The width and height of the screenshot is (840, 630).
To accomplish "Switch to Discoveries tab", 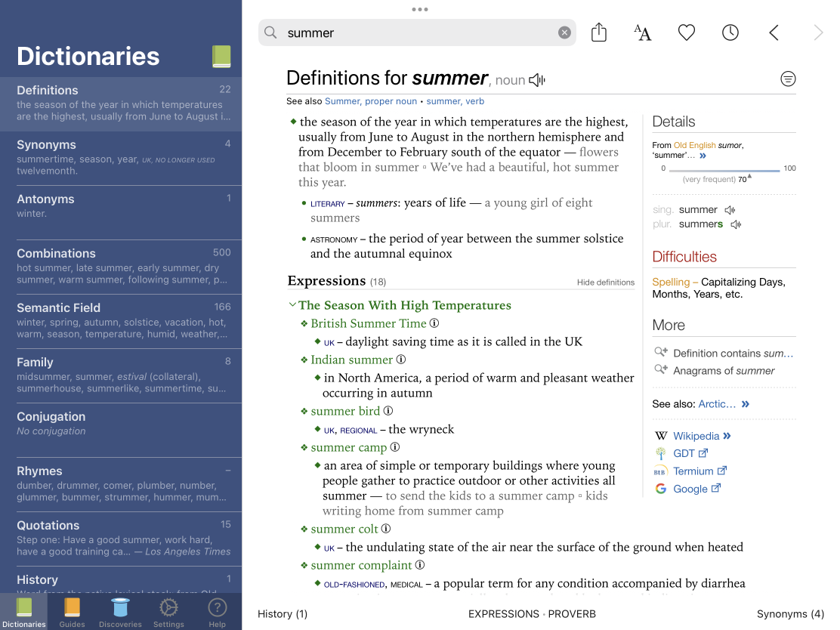I will [x=120, y=613].
